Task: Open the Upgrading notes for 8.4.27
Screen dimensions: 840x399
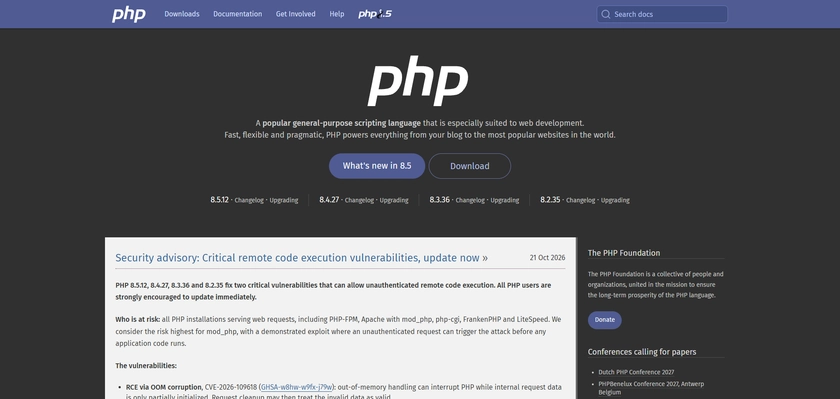Action: (394, 200)
